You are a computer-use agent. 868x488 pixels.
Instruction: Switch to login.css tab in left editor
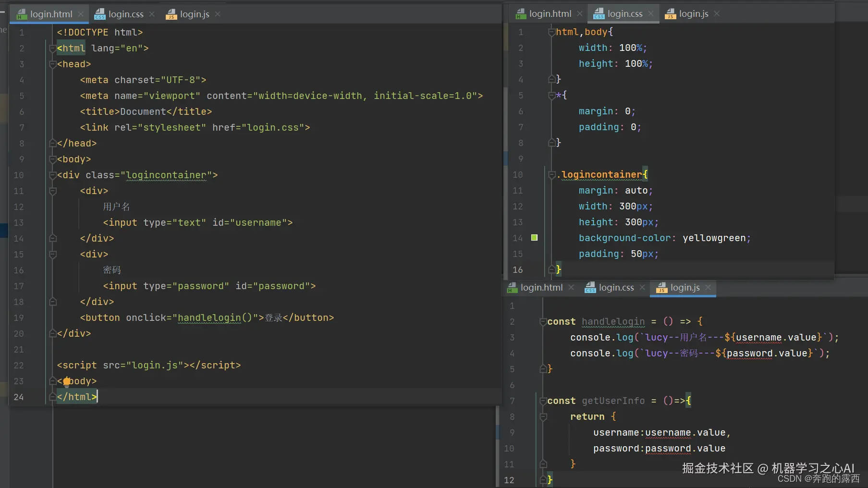click(x=125, y=14)
